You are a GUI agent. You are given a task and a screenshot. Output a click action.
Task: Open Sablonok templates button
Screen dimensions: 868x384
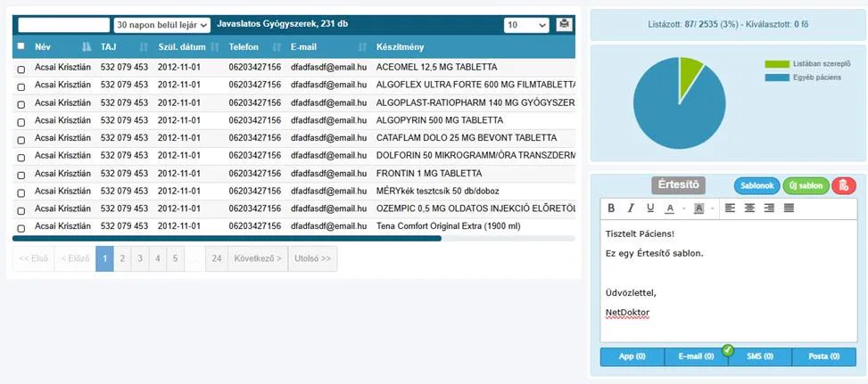756,185
